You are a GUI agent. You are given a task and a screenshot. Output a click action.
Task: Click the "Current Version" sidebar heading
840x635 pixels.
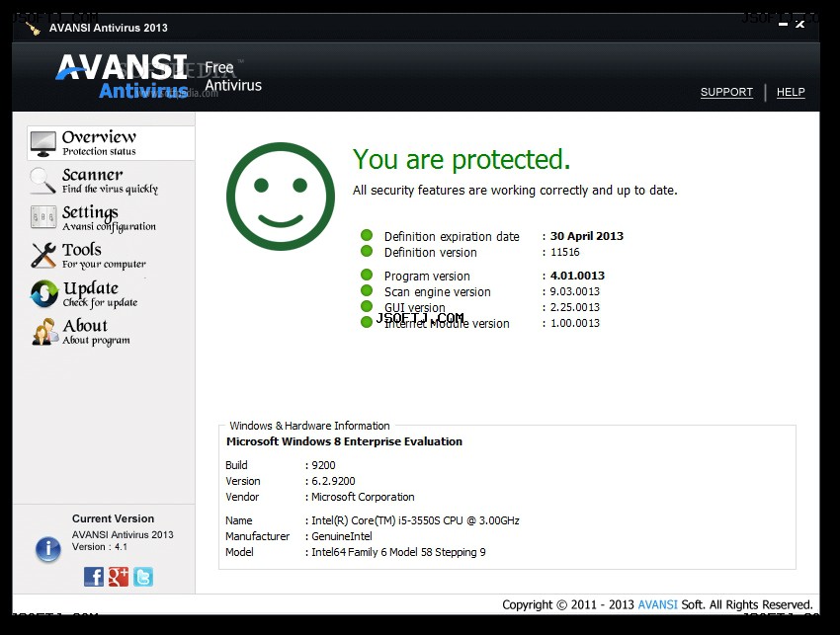pos(113,518)
